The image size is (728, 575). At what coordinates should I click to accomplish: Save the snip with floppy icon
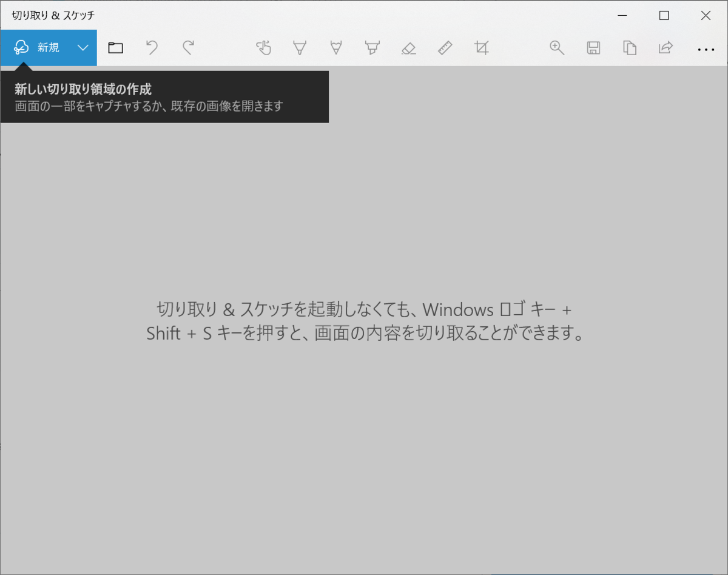tap(593, 48)
